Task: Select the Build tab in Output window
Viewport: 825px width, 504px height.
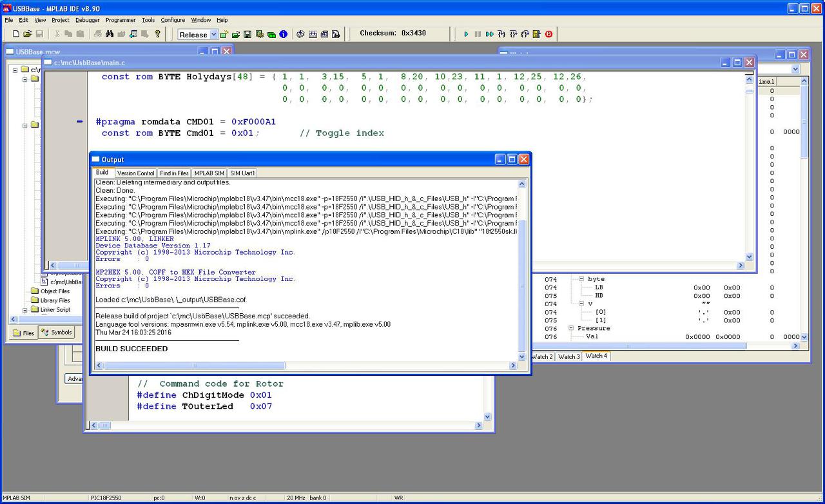Action: tap(102, 172)
